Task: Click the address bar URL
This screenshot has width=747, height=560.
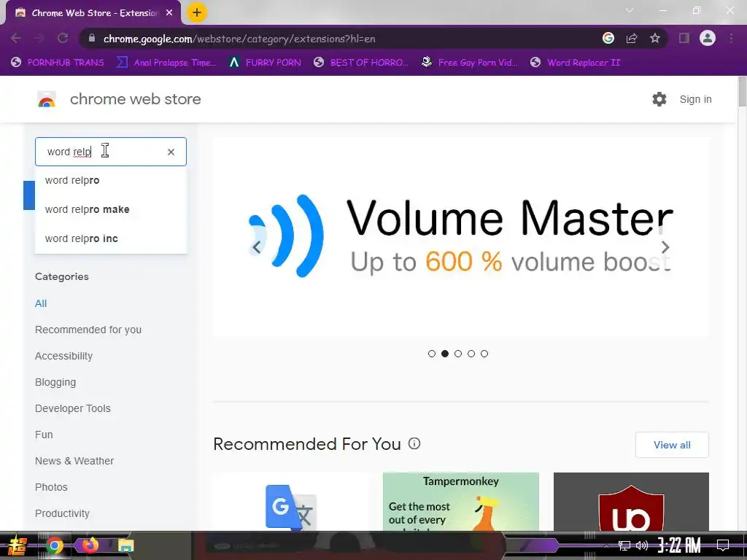Action: 239,39
